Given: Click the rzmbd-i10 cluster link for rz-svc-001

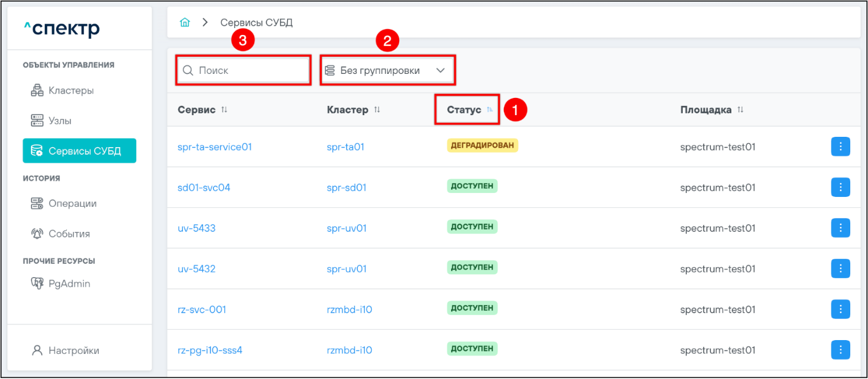Looking at the screenshot, I should point(349,309).
